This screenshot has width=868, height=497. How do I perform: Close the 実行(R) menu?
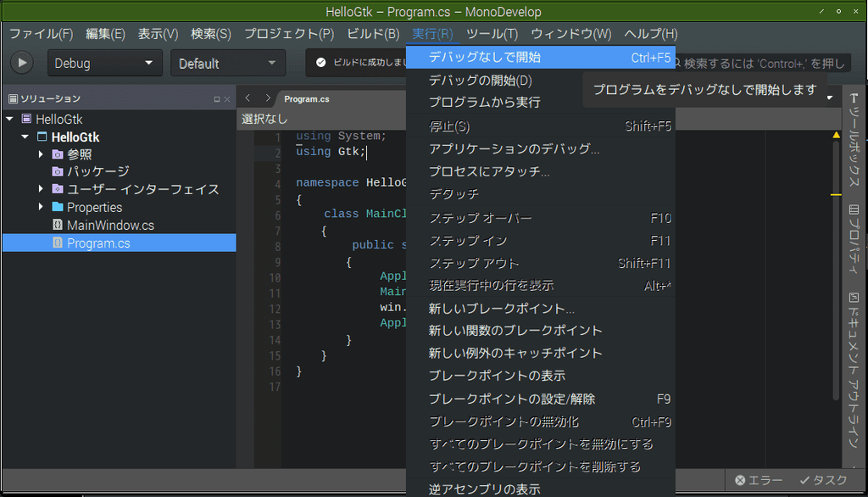click(x=432, y=34)
